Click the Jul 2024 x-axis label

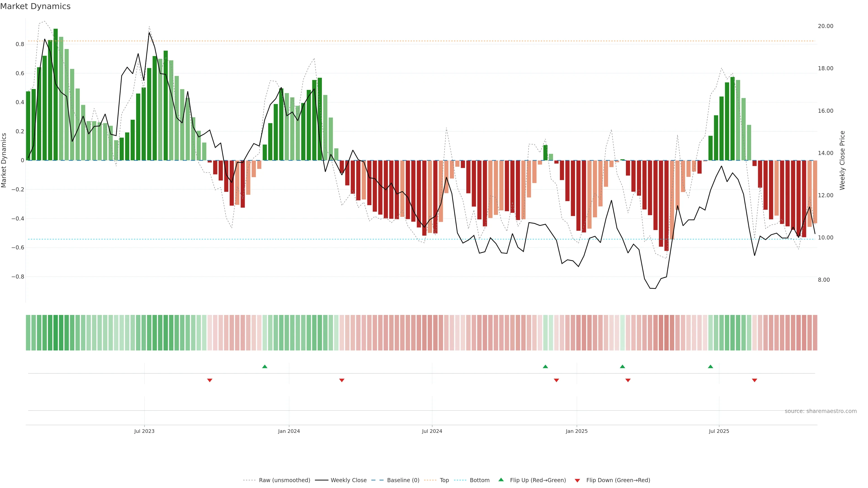click(432, 431)
